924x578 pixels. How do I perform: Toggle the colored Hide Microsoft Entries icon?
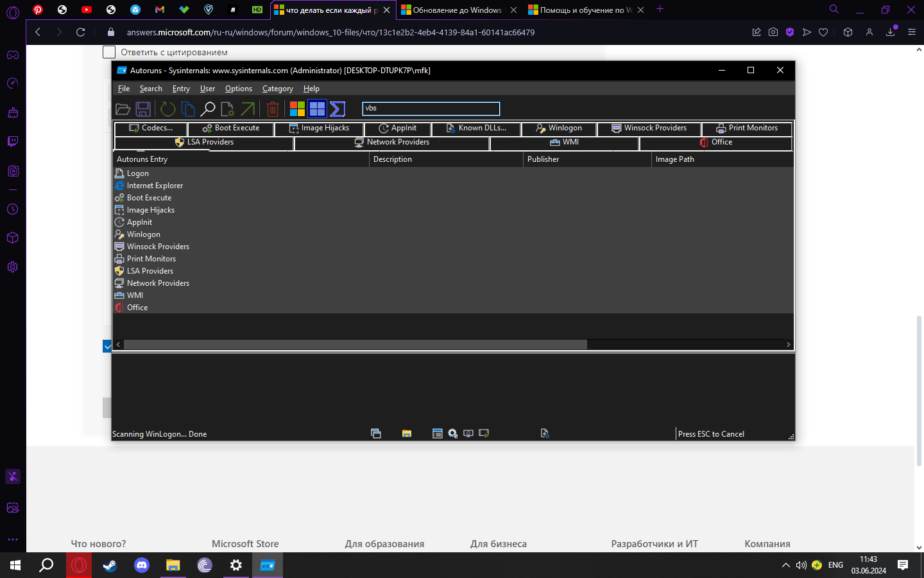click(x=297, y=109)
